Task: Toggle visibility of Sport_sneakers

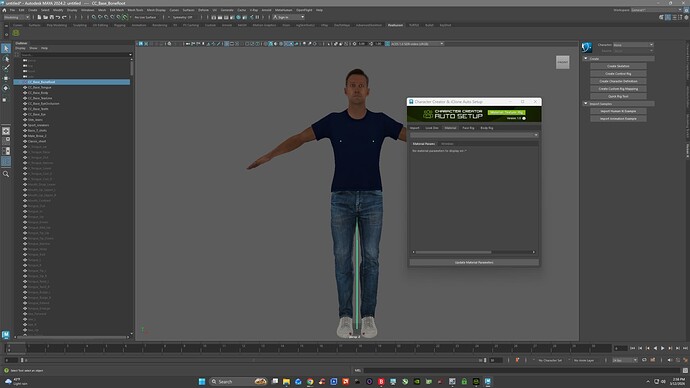Action: click(25, 125)
